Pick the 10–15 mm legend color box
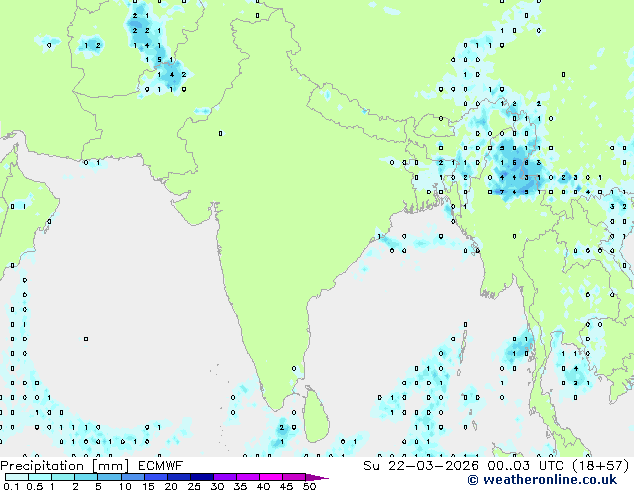The height and width of the screenshot is (490, 634). (132, 477)
